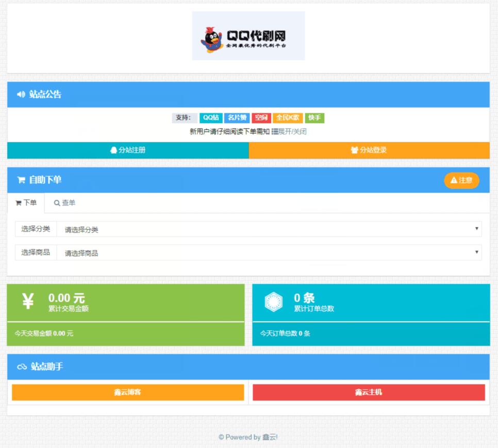Screen dimensions: 498x448
Task: Click the arrow of the 选择商品 combo box
Action: 476,252
